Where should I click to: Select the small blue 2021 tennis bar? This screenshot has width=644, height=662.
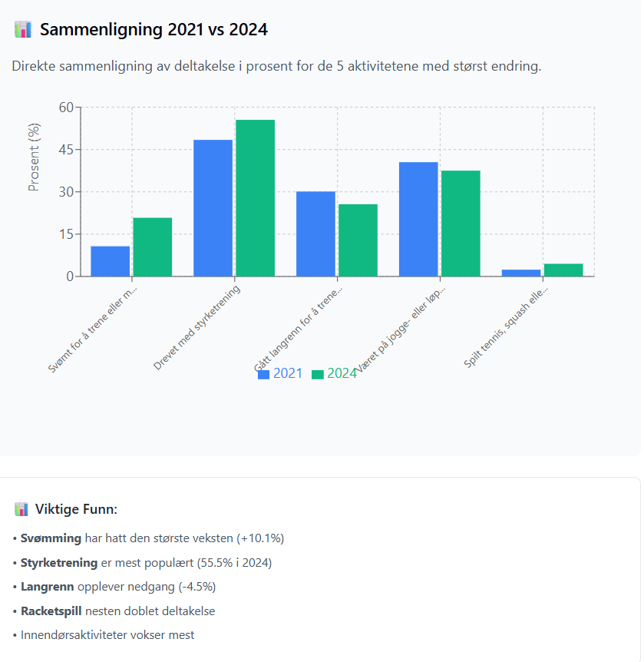pos(521,273)
